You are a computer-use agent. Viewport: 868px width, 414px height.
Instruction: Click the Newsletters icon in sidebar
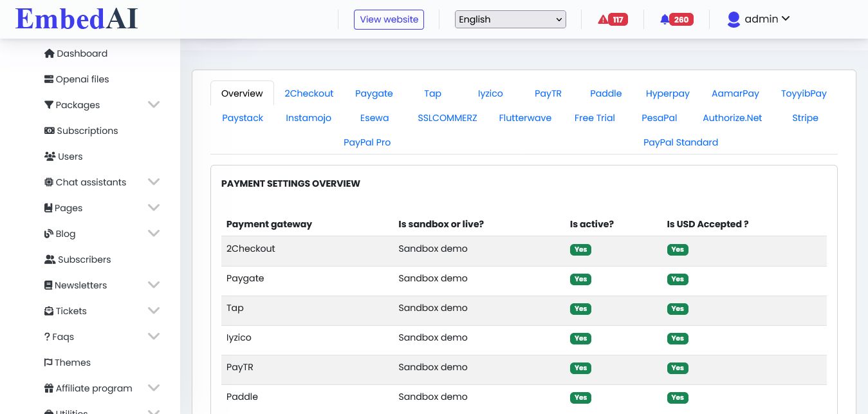pyautogui.click(x=48, y=285)
